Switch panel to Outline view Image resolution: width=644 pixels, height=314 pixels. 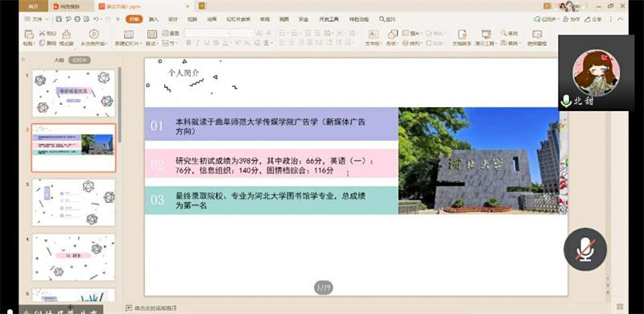(59, 60)
